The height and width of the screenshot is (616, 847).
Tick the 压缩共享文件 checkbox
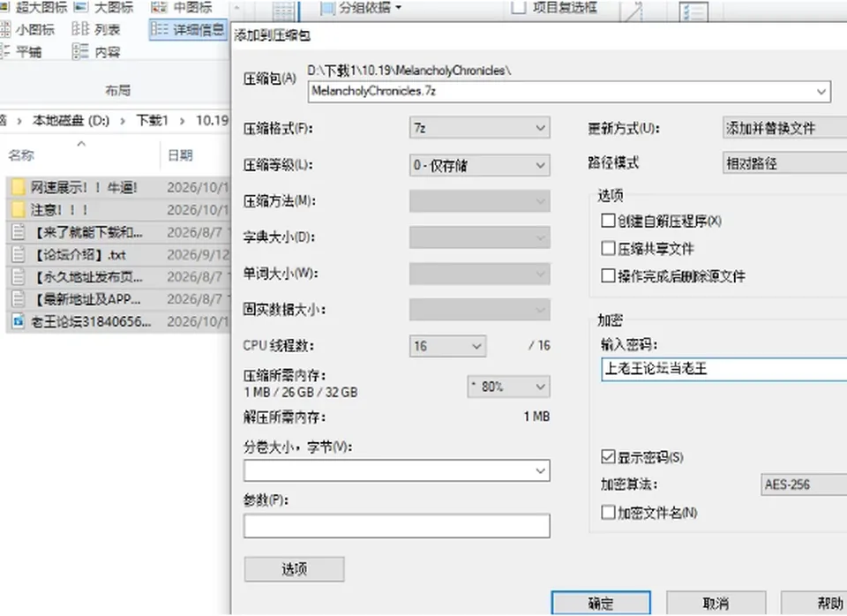(608, 248)
